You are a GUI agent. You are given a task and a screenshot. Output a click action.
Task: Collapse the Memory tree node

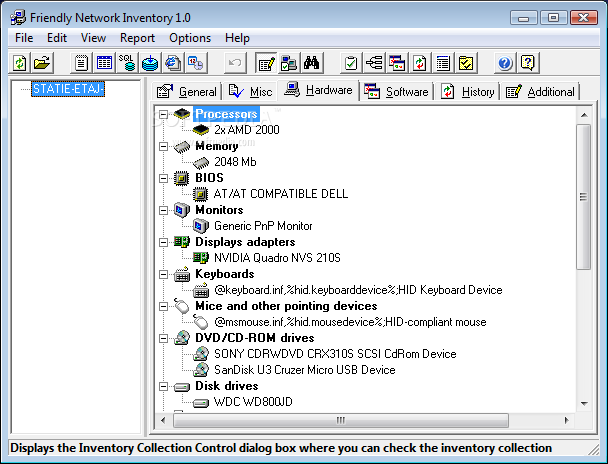point(164,146)
